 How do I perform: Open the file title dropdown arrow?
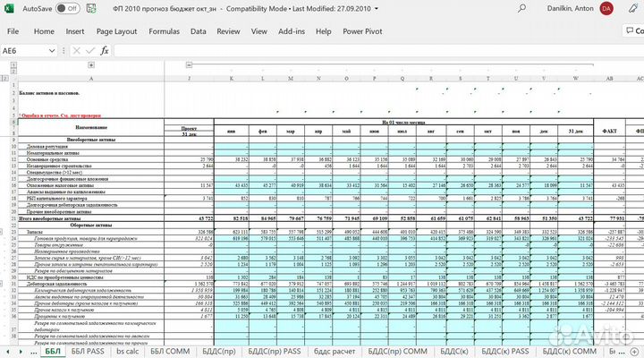pos(377,9)
